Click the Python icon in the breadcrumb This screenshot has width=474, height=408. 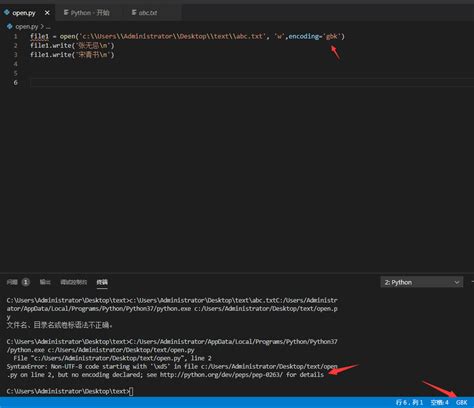click(9, 26)
